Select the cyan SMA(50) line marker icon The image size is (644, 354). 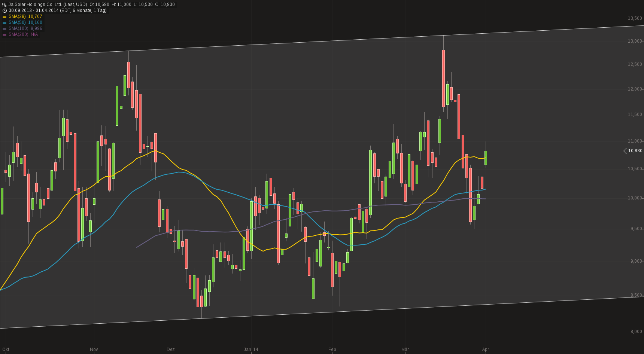click(4, 22)
